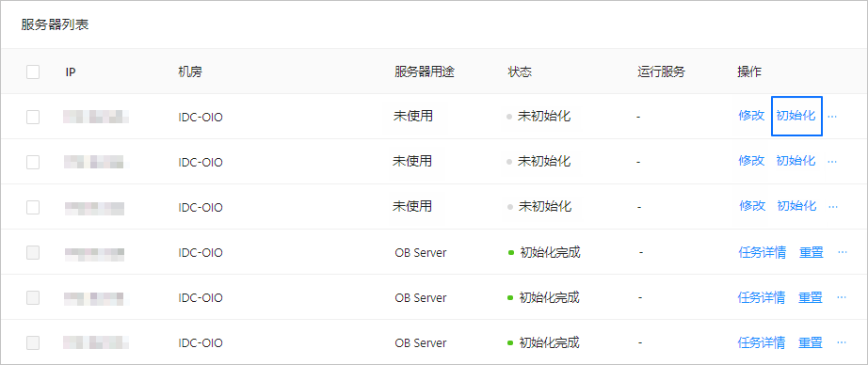Click 未使用 cell in second row
This screenshot has width=868, height=365.
(412, 162)
